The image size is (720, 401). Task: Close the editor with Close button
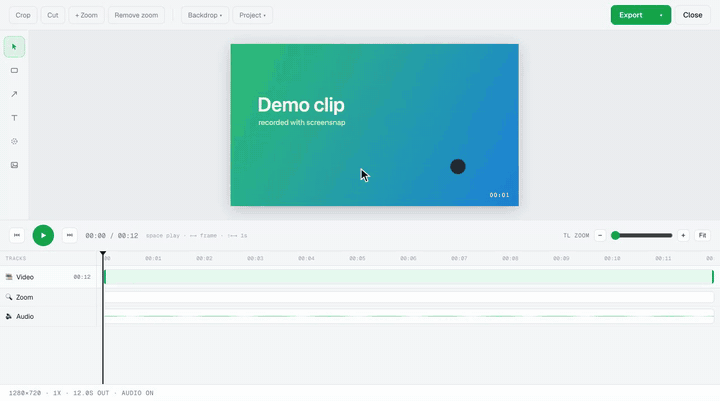[x=692, y=15]
